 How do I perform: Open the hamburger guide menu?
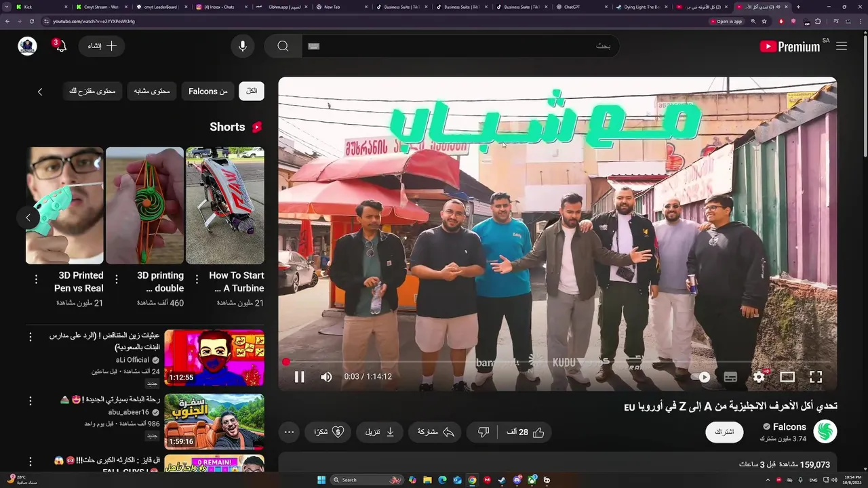click(842, 46)
